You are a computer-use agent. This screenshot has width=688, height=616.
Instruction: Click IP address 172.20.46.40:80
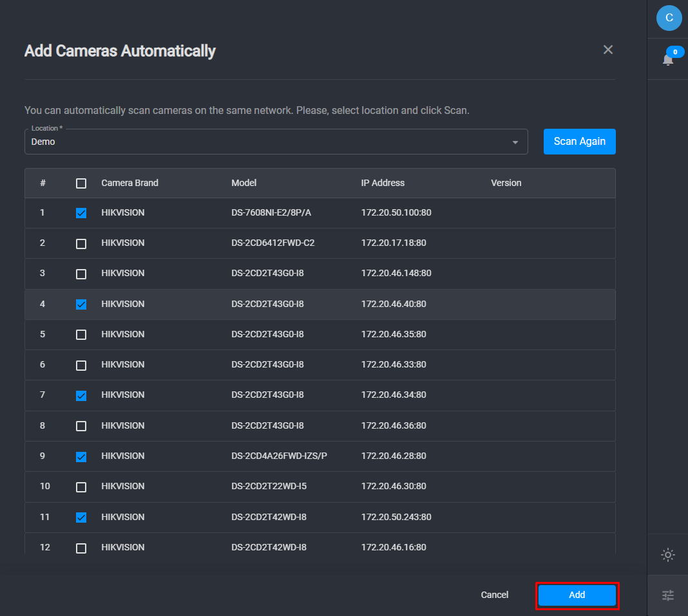click(x=394, y=304)
